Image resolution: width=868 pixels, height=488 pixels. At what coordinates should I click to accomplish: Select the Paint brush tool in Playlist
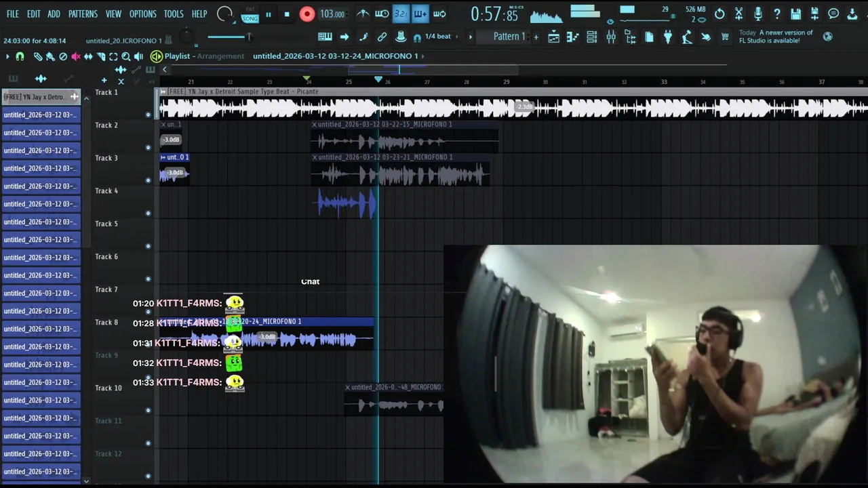50,57
